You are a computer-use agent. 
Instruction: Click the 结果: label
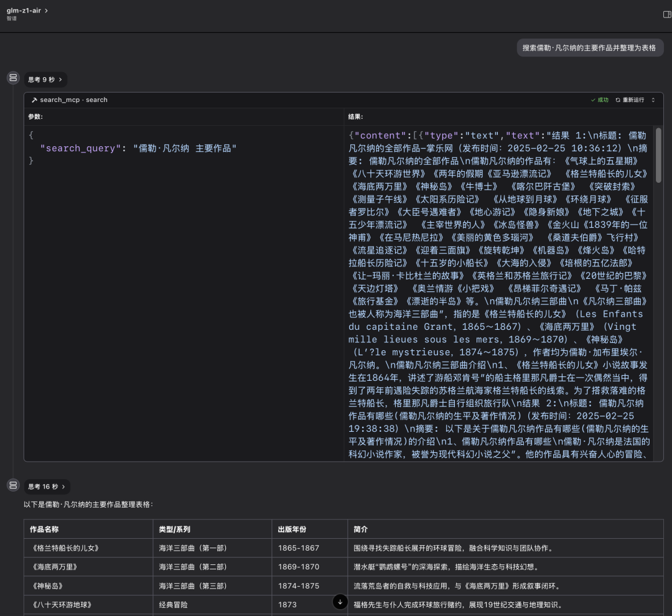click(356, 116)
